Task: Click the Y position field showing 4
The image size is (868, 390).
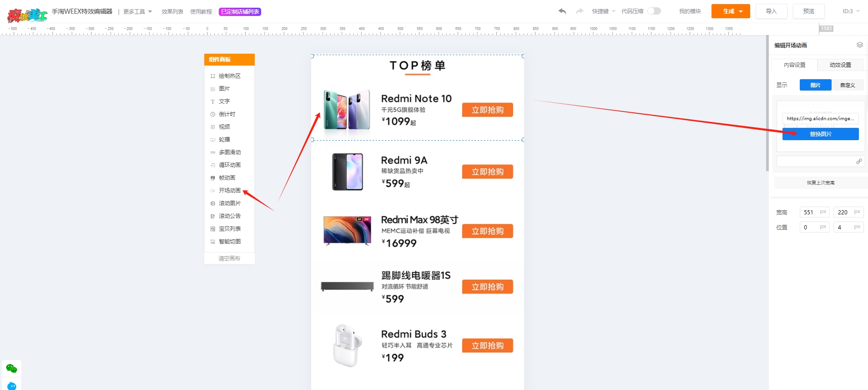Action: (x=848, y=227)
